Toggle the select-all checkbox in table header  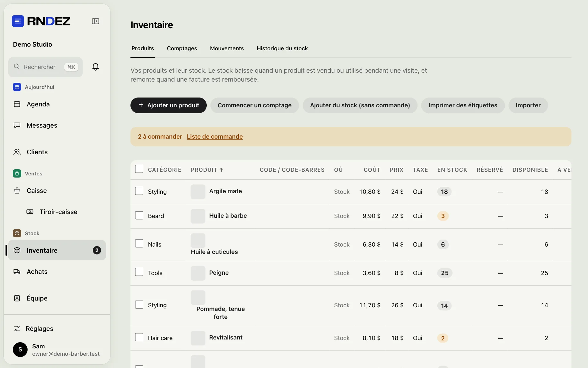point(139,169)
